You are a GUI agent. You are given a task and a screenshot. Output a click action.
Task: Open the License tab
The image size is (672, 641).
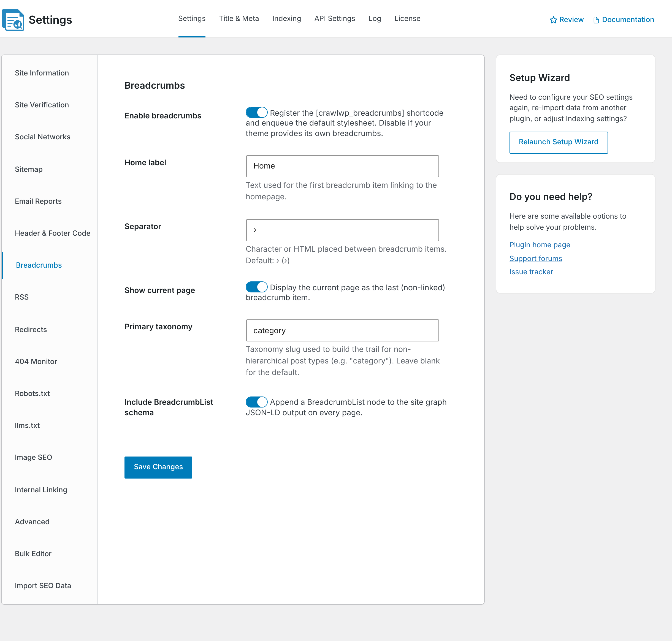tap(407, 18)
